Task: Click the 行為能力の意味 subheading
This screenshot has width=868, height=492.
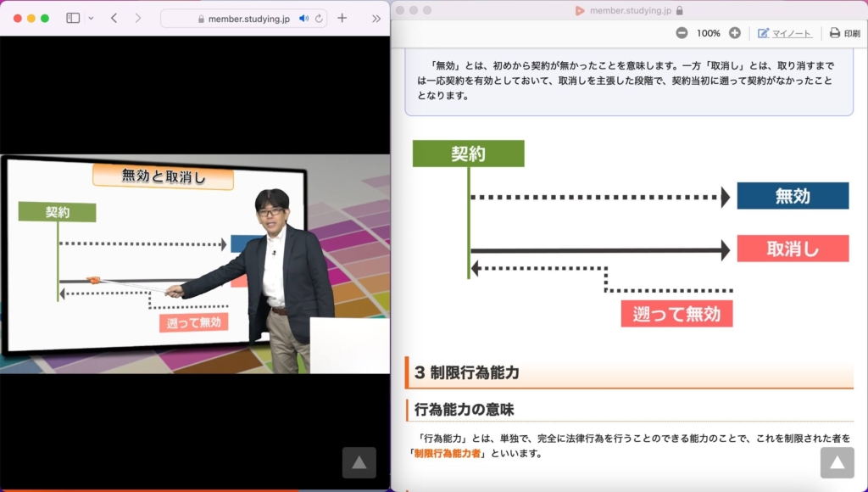Action: pyautogui.click(x=464, y=410)
